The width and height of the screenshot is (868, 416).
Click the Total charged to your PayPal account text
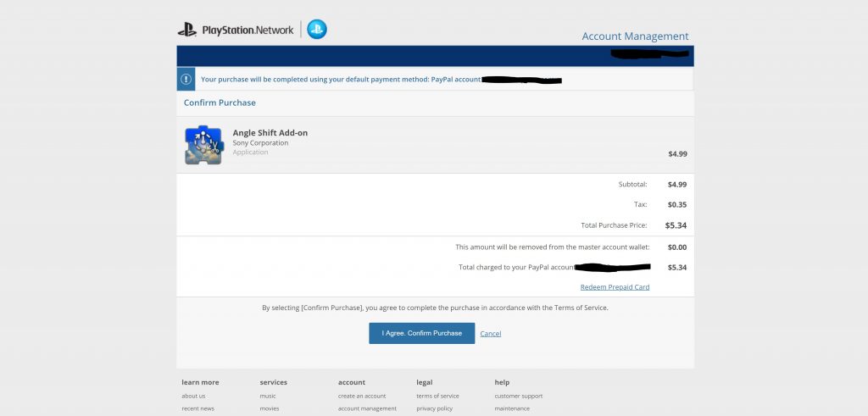click(x=516, y=267)
